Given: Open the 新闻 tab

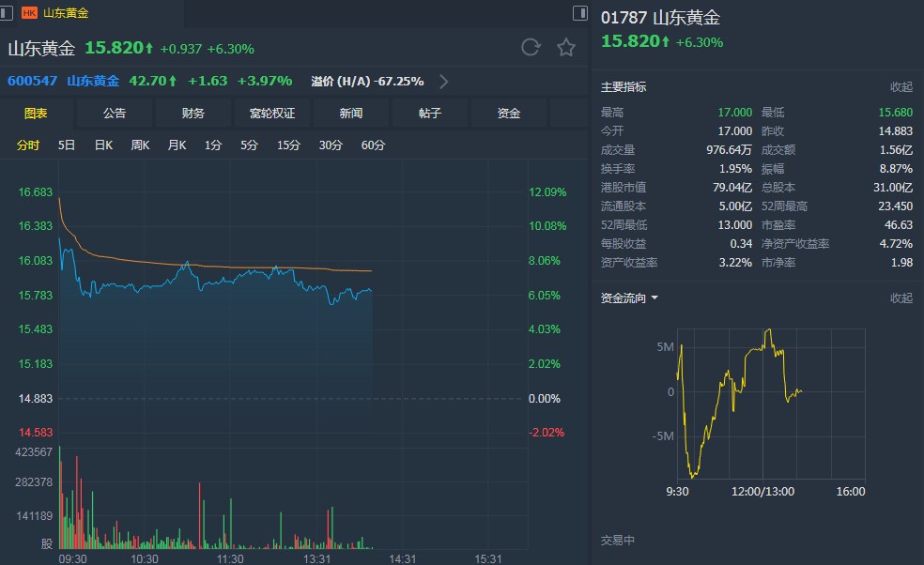Looking at the screenshot, I should point(351,114).
